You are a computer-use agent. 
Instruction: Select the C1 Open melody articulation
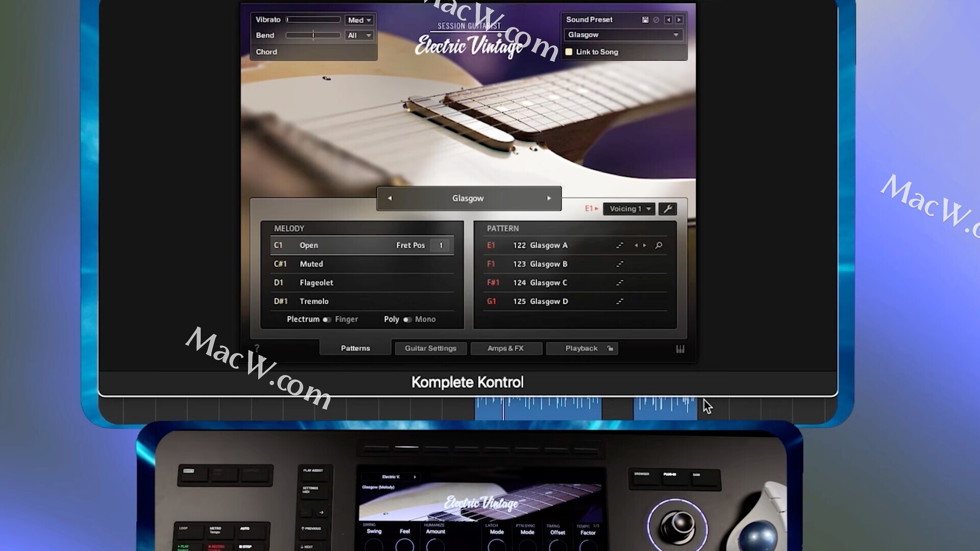[362, 245]
